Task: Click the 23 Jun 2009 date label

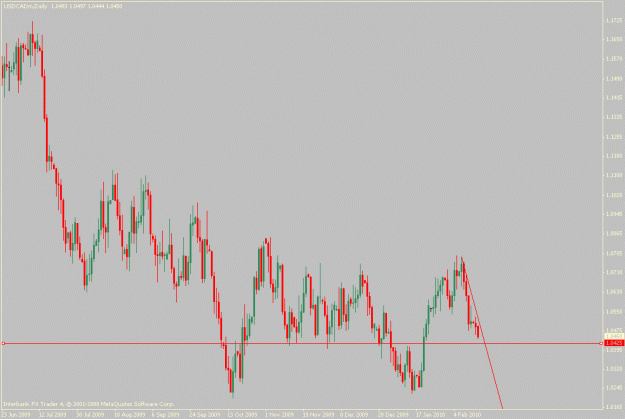Action: point(16,415)
